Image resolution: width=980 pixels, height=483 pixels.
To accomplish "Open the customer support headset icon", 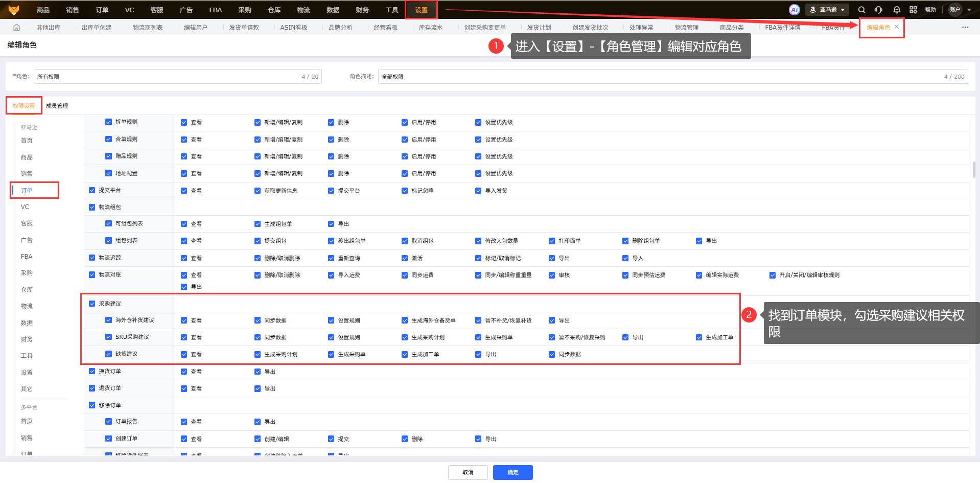I will click(x=878, y=10).
